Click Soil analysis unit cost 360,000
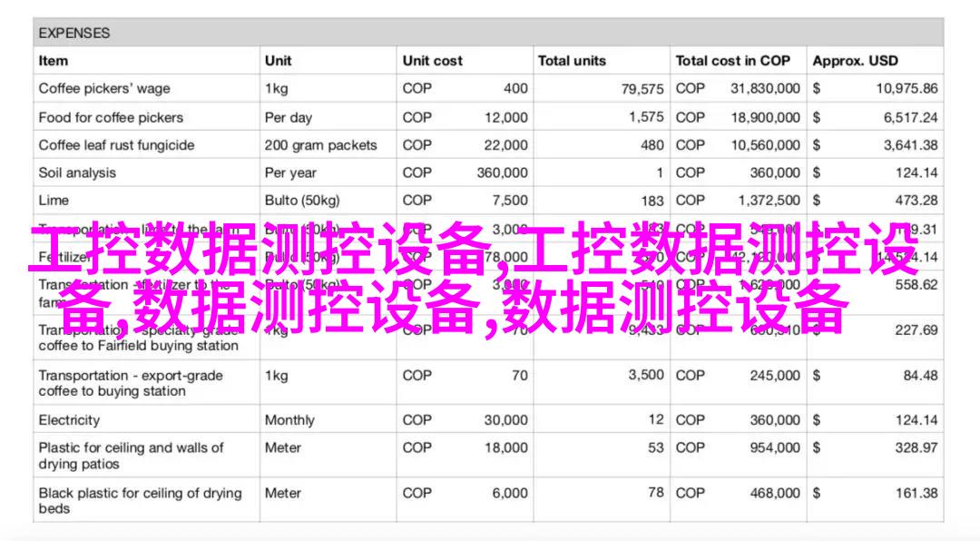 (x=503, y=172)
